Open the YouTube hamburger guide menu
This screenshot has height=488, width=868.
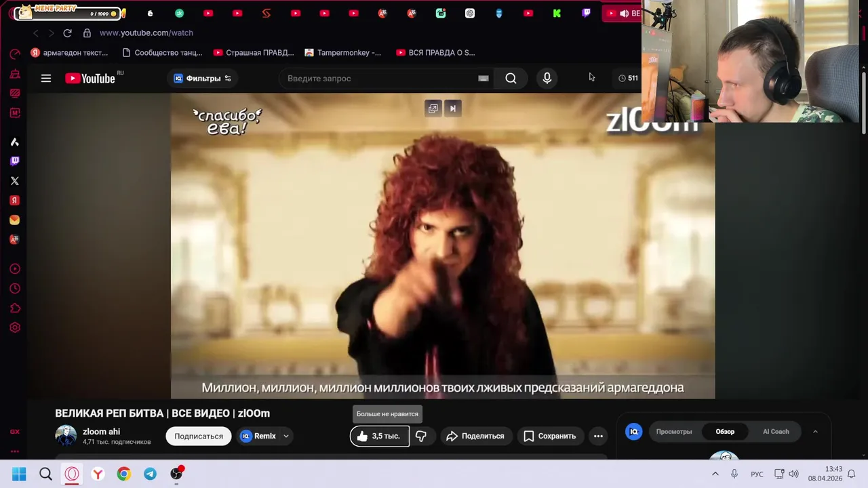coord(46,78)
